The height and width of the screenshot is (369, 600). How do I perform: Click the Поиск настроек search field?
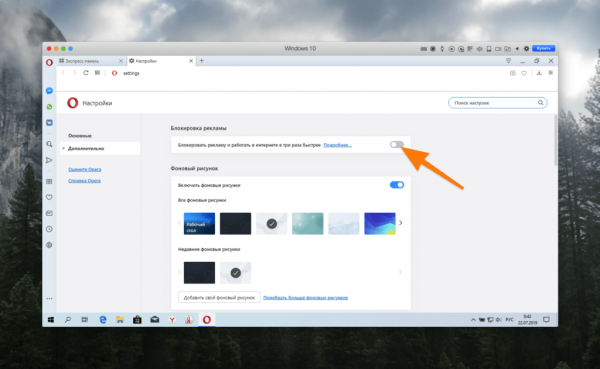497,103
